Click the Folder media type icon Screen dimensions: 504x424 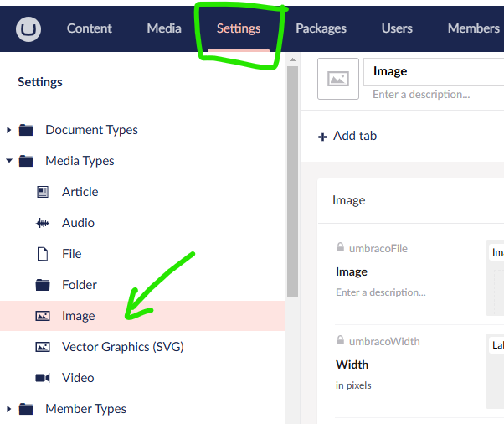[43, 285]
